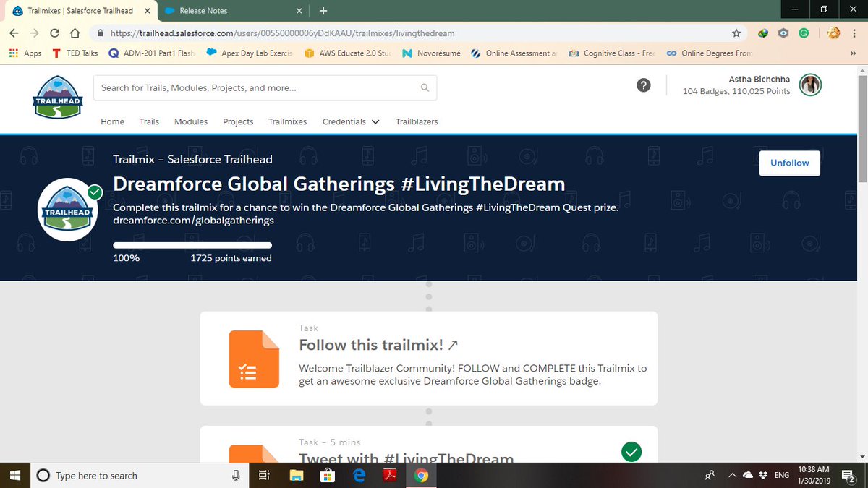Open a new browser tab with plus
Viewport: 868px width, 488px height.
(323, 11)
